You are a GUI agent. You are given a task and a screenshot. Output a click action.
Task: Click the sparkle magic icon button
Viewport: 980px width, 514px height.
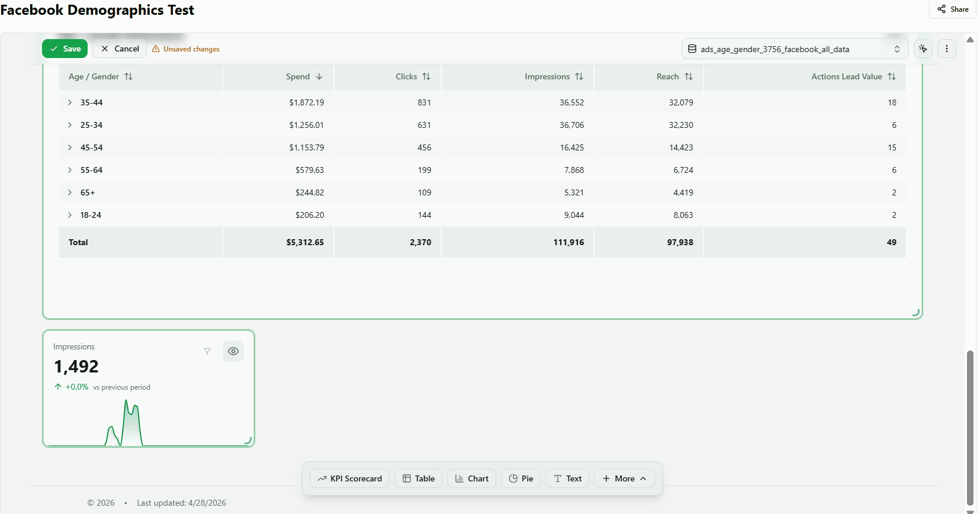[923, 49]
